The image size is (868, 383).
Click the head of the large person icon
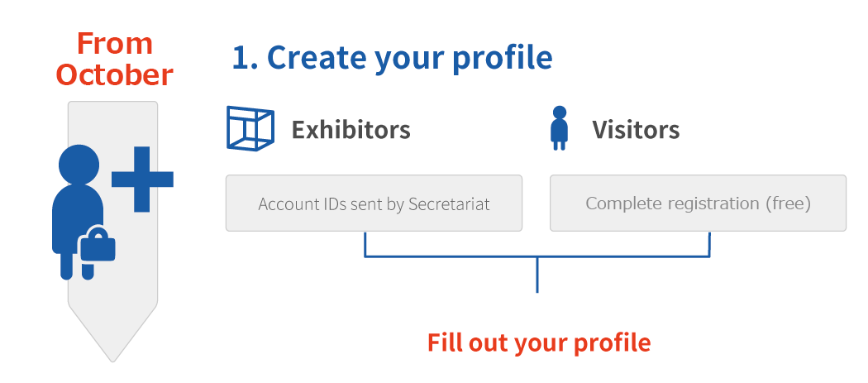[79, 165]
